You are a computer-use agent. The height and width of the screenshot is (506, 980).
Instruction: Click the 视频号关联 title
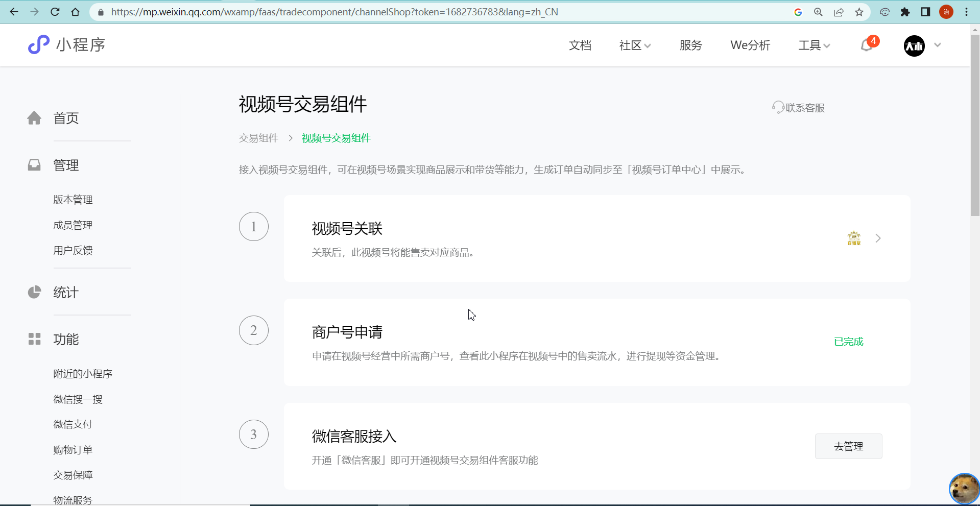pyautogui.click(x=347, y=229)
